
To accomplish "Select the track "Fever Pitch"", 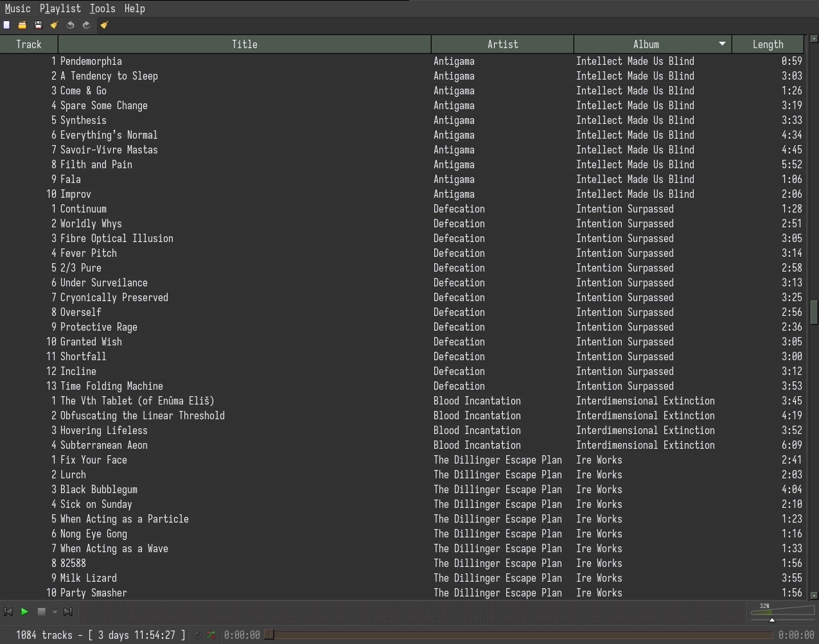I will coord(402,253).
